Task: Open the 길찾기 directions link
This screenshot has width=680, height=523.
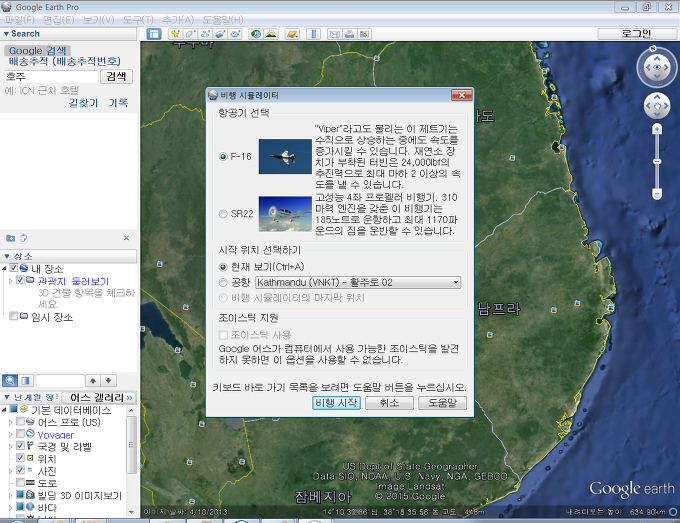Action: click(83, 103)
